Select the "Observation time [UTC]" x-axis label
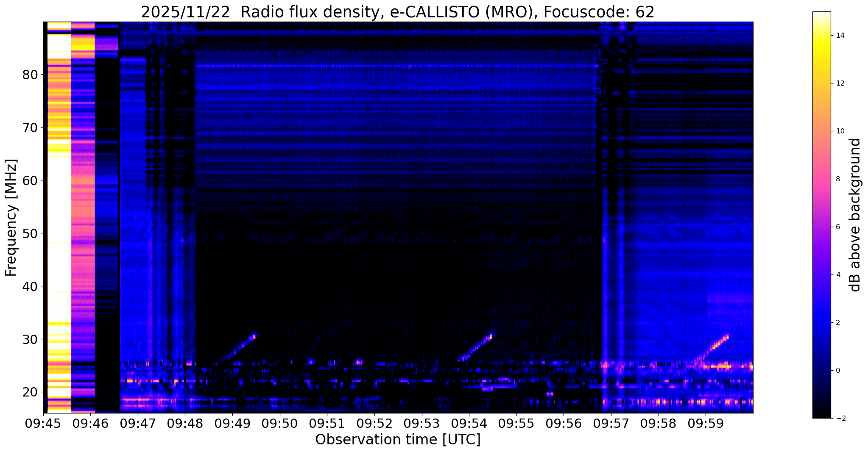Image resolution: width=868 pixels, height=452 pixels. click(x=398, y=439)
